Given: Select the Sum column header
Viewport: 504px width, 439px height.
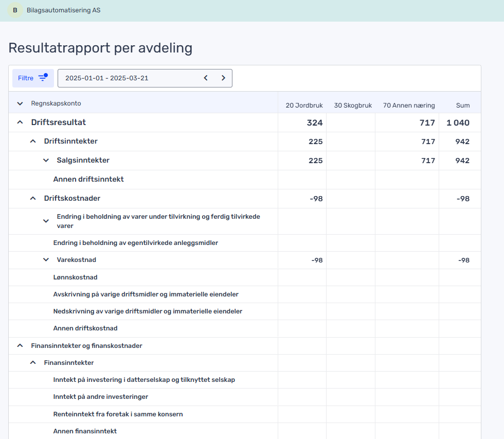Looking at the screenshot, I should (463, 106).
